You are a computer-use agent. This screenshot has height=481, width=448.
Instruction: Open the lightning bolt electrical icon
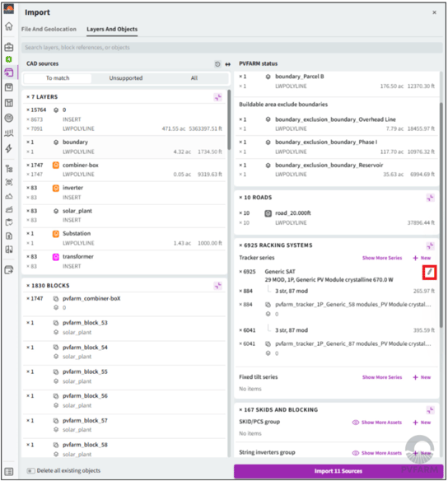point(9,148)
